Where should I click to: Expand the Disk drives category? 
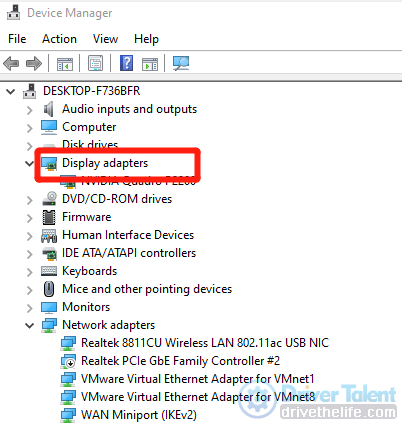[30, 146]
